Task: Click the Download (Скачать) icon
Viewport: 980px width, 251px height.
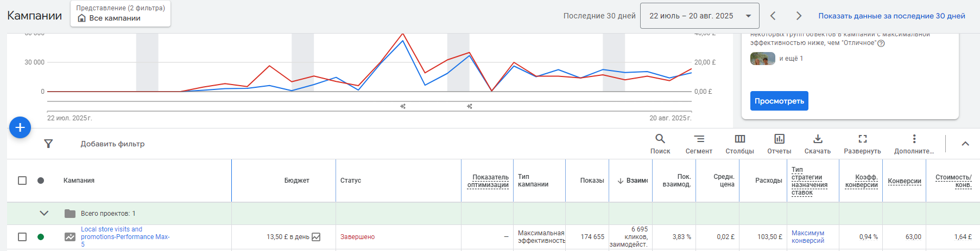Action: click(818, 139)
